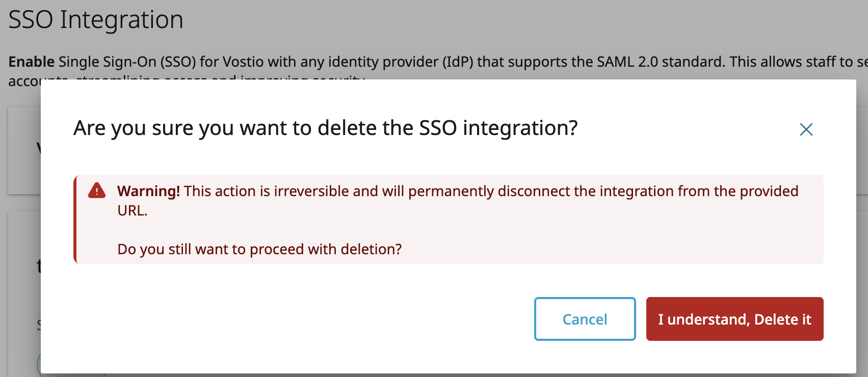Click the "URL." text in the warning
The width and height of the screenshot is (868, 377).
pyautogui.click(x=132, y=210)
